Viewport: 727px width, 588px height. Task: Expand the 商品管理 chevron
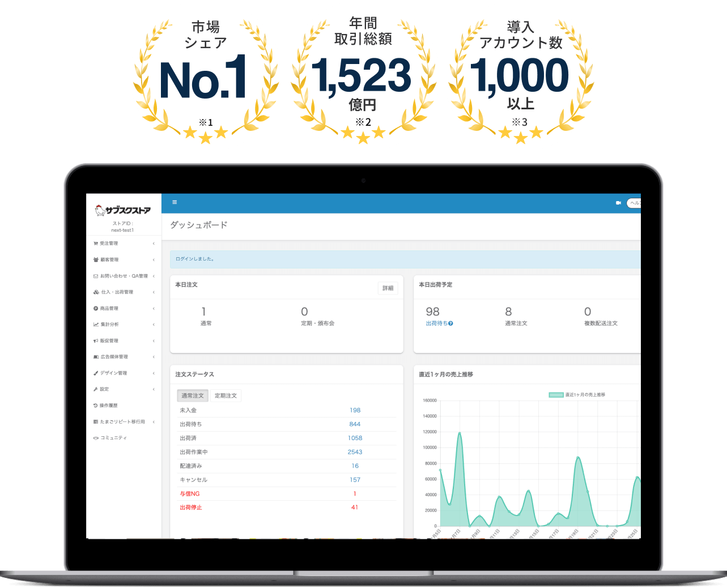point(154,309)
